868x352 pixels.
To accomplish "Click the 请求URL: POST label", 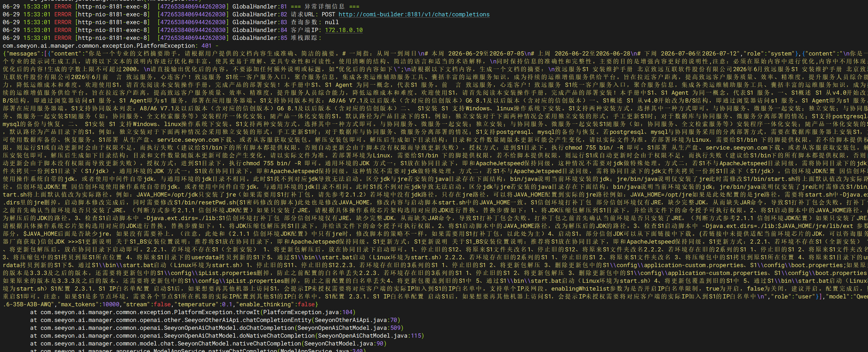I will point(313,14).
